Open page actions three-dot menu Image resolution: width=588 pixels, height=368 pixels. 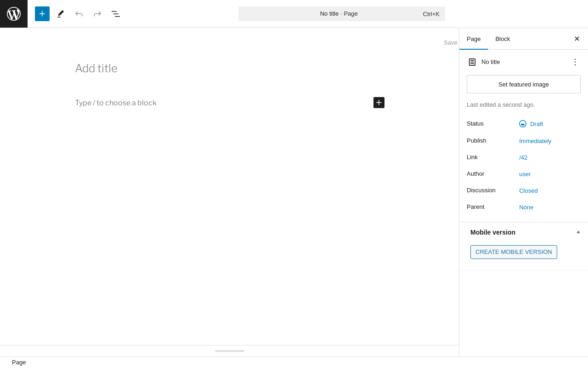[x=575, y=62]
